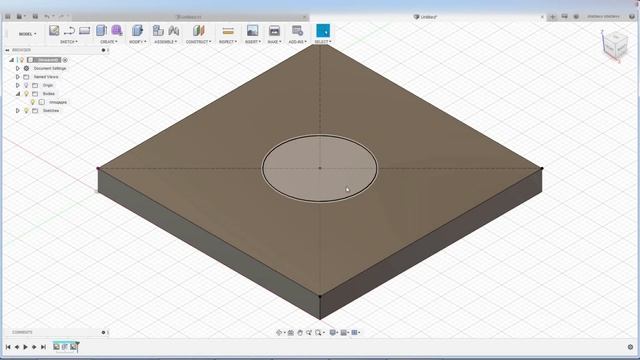Viewport: 640px width, 360px height.
Task: Open the Data Panel grid icon
Action: coord(8,16)
